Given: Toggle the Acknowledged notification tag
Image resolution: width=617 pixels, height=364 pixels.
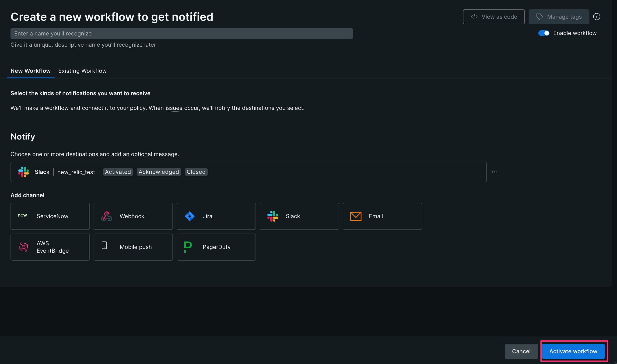Looking at the screenshot, I should tap(158, 172).
